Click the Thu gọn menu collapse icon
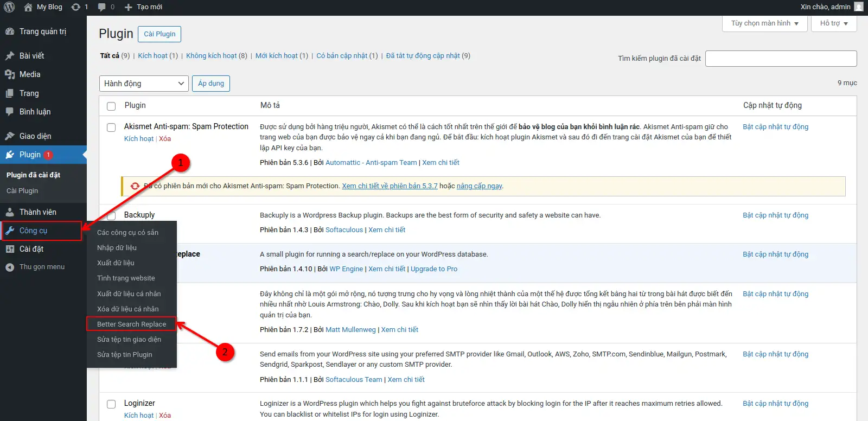 tap(10, 267)
